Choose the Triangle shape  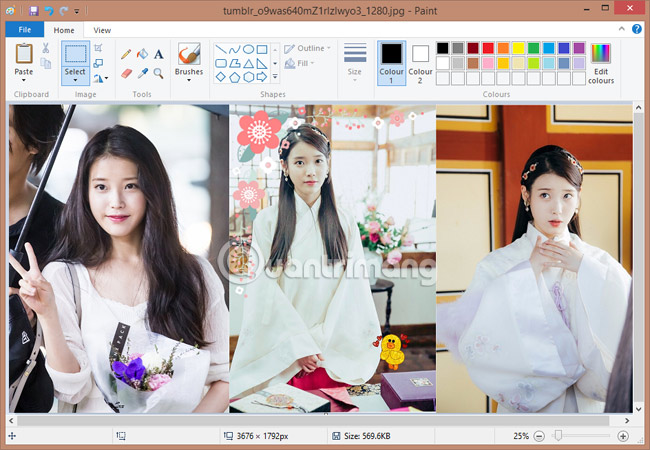coord(248,63)
